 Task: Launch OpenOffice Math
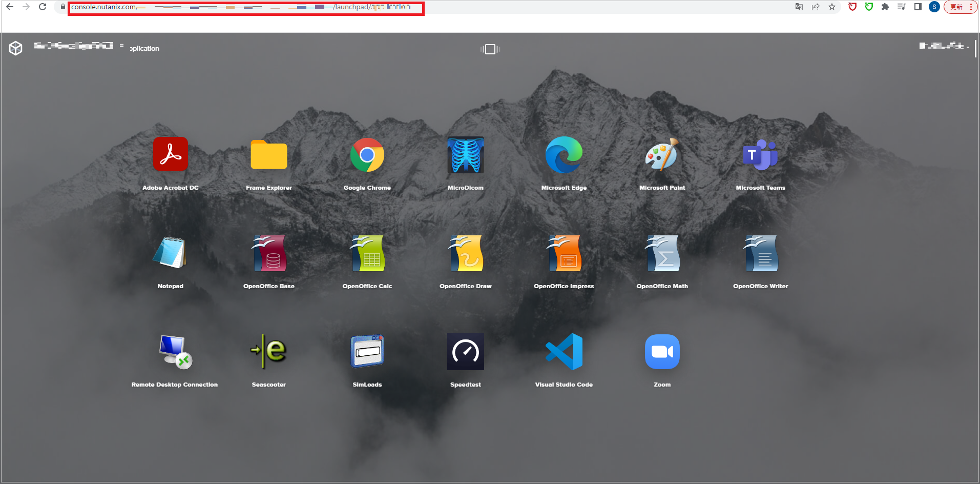point(662,253)
